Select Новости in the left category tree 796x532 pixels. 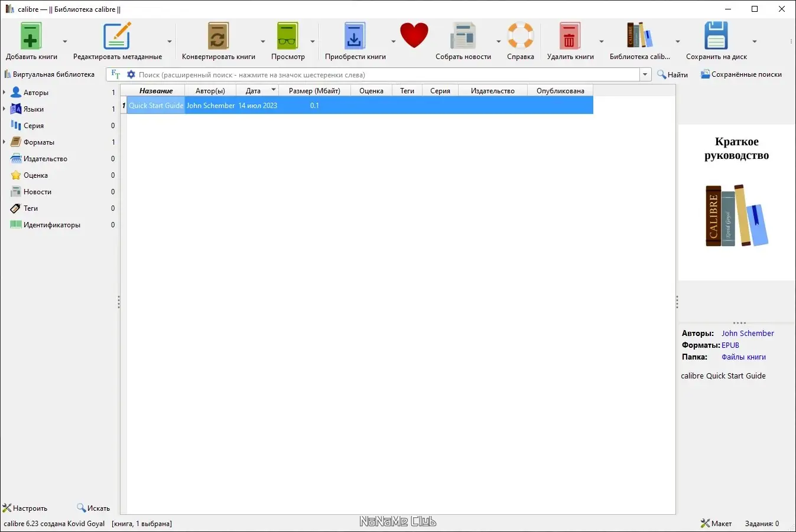[x=37, y=192]
